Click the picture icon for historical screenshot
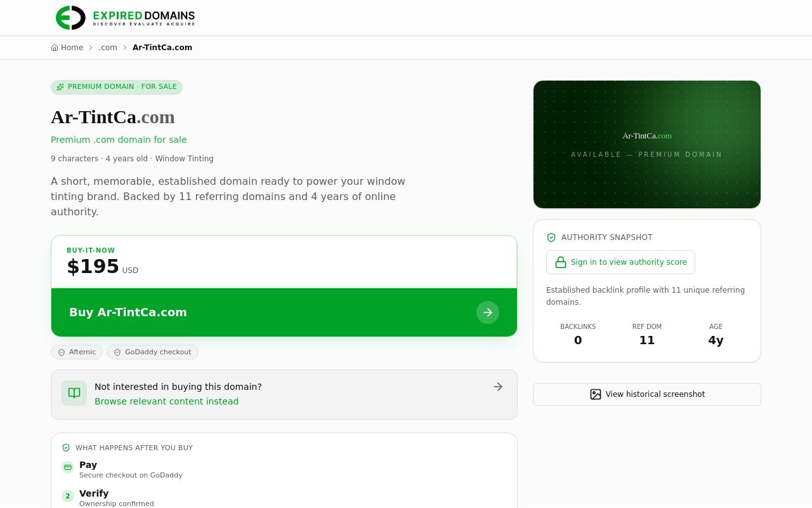 [595, 394]
